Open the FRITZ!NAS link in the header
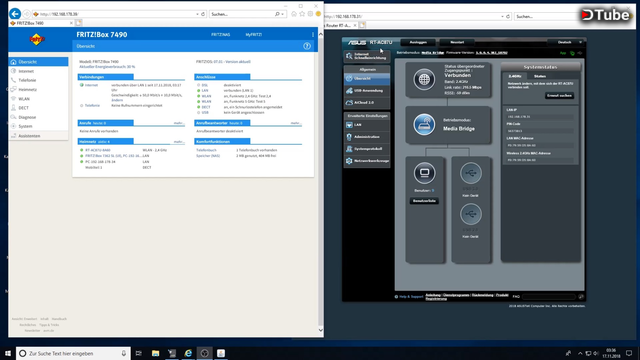This screenshot has width=640, height=360. 220,35
